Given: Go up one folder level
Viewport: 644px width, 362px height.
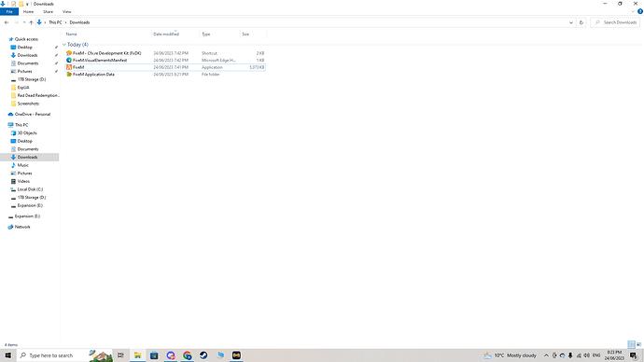Looking at the screenshot, I should [x=31, y=22].
